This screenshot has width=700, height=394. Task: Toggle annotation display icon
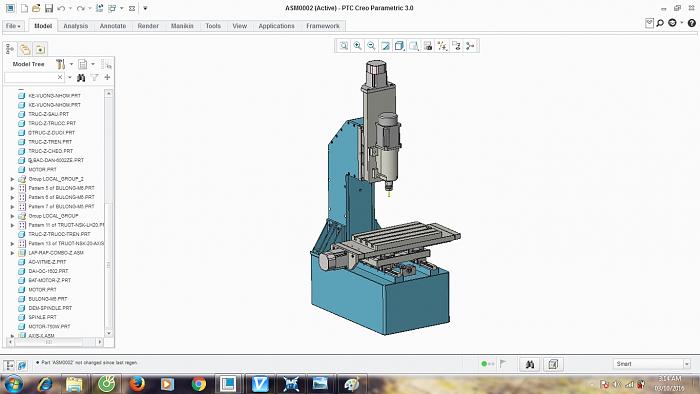456,46
